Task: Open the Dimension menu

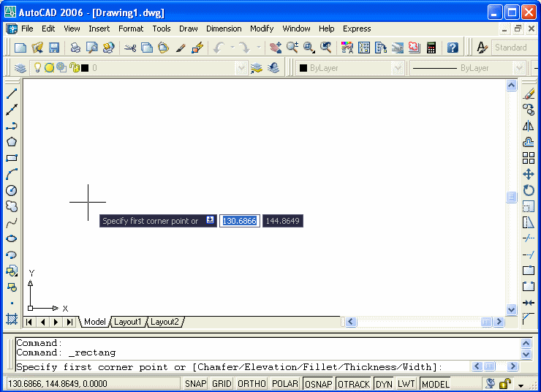Action: pos(224,29)
